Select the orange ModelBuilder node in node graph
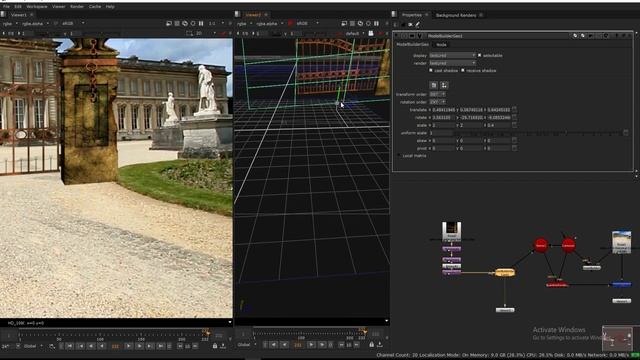The image size is (640, 360). (x=504, y=273)
